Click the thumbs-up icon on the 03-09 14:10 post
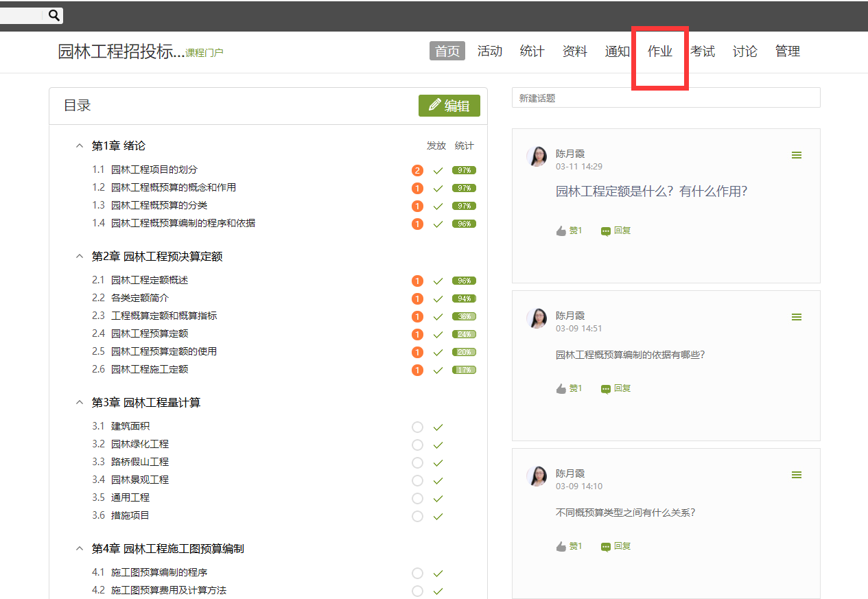Viewport: 868px width, 599px height. click(x=561, y=547)
